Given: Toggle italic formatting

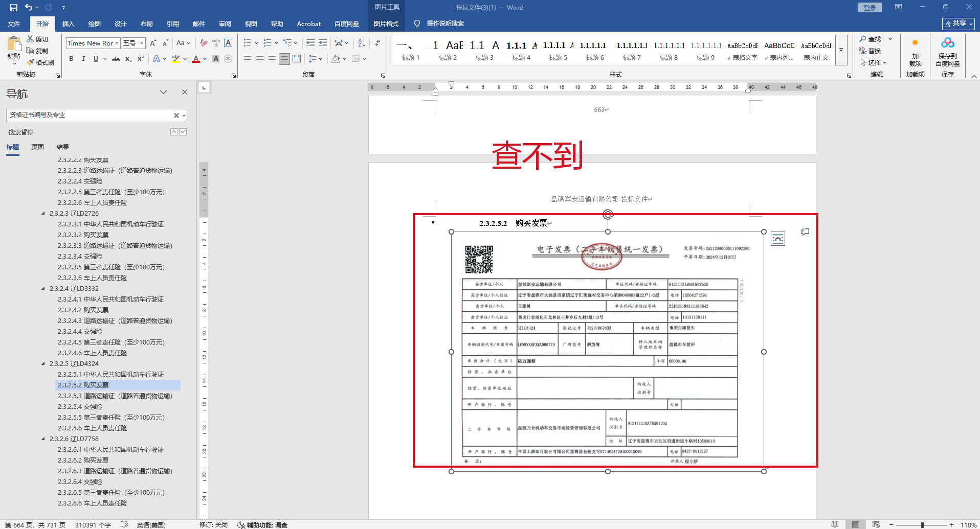Looking at the screenshot, I should click(x=83, y=59).
